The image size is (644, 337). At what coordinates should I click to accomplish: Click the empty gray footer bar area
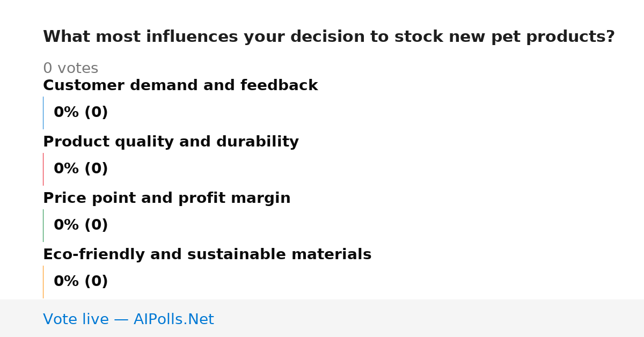tap(429, 318)
